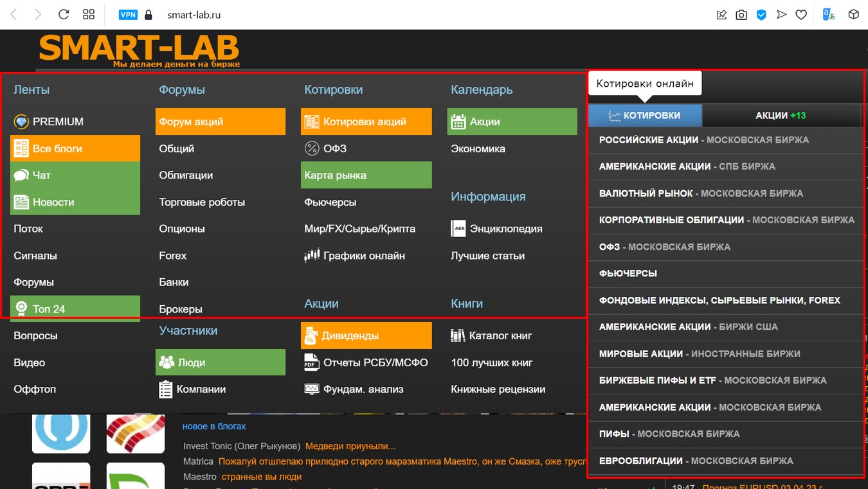Open Мир/FX/Сырье/Крипта quotes
Viewport: 868px width, 489px height.
tap(360, 228)
